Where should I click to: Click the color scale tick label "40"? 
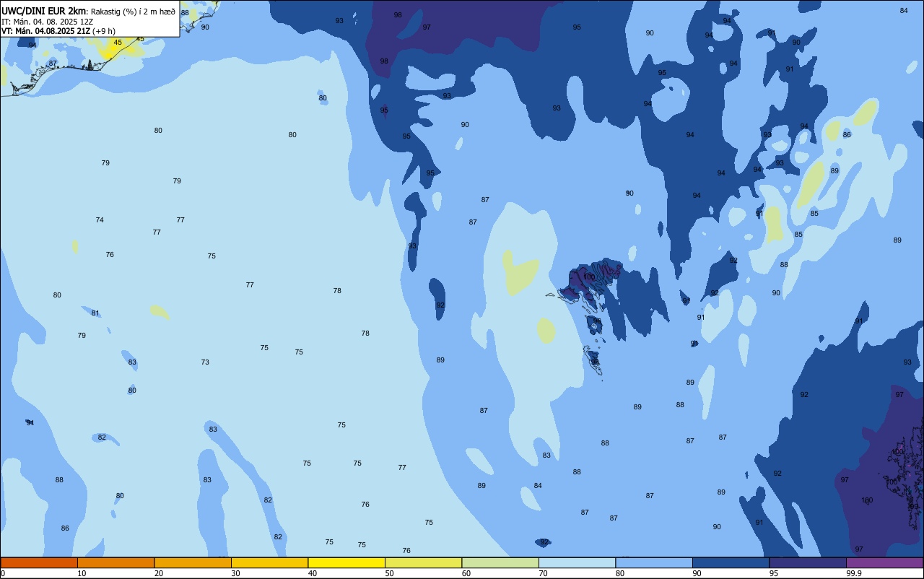click(x=313, y=573)
